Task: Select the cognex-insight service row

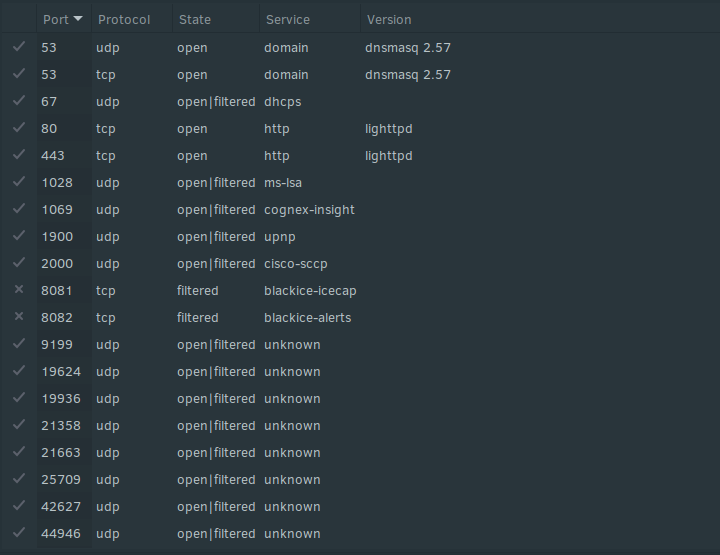Action: [x=360, y=210]
